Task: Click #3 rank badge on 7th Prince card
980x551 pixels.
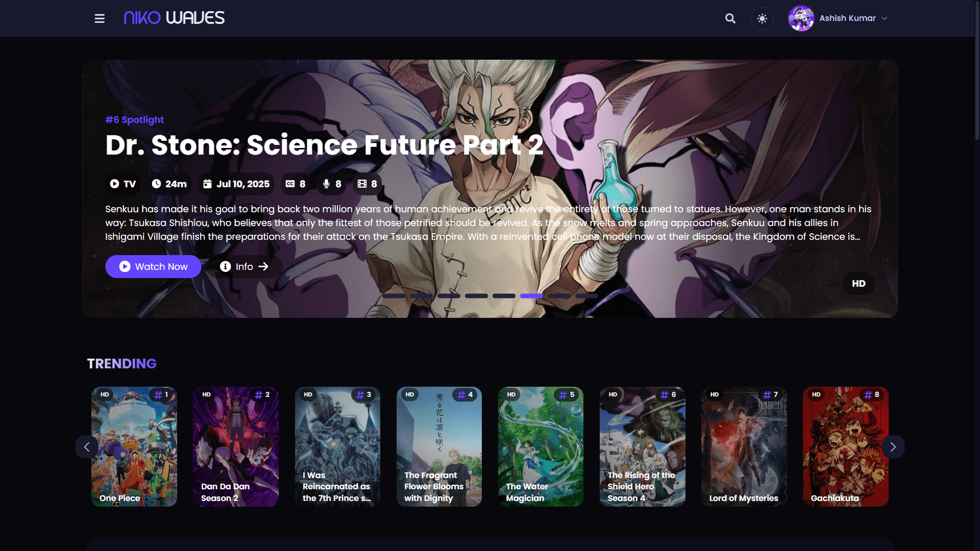Action: click(364, 394)
